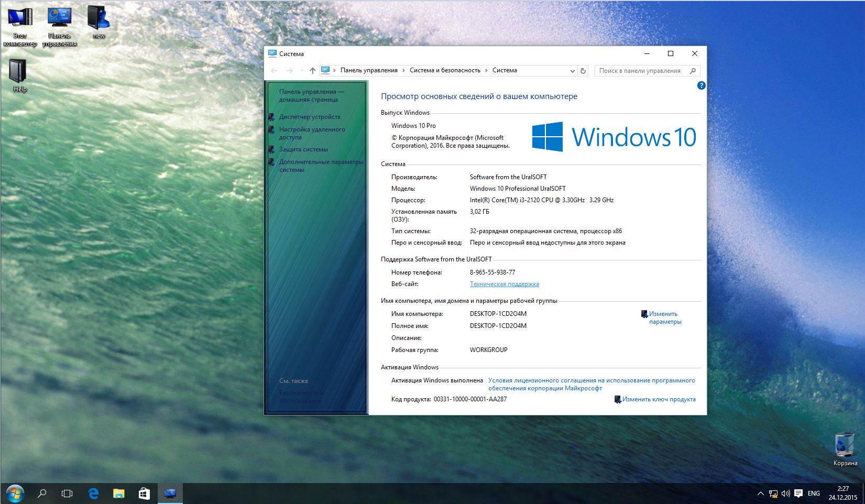This screenshot has height=504, width=865.
Task: Open Дополнительные параметры системы link
Action: click(321, 166)
